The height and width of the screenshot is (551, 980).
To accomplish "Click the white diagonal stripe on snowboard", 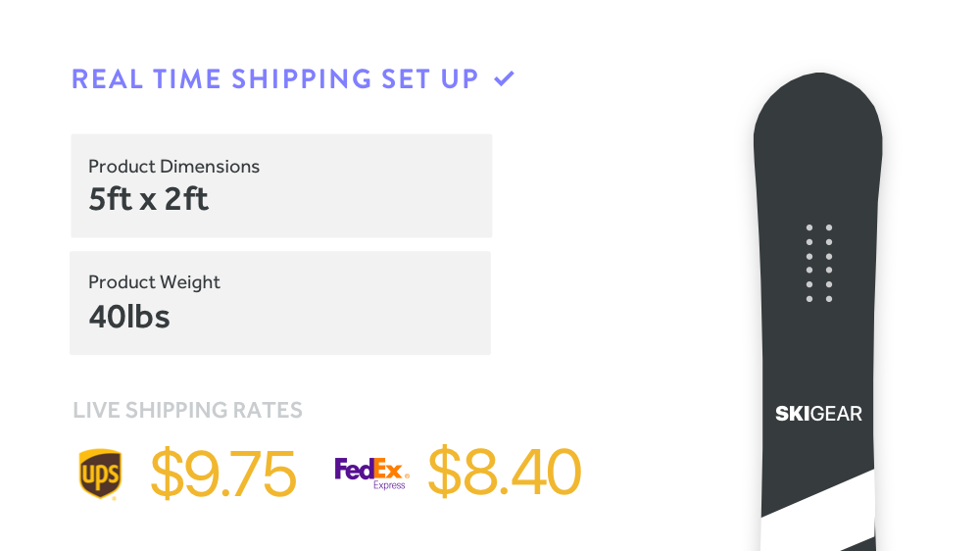I will point(817,510).
